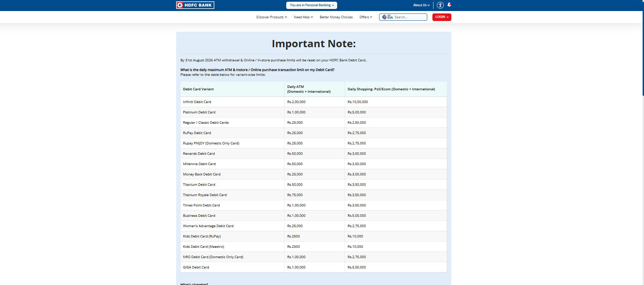This screenshot has height=285, width=644.
Task: Click Rs.5,00,000 shopping limit for GIGA card
Action: 356,267
